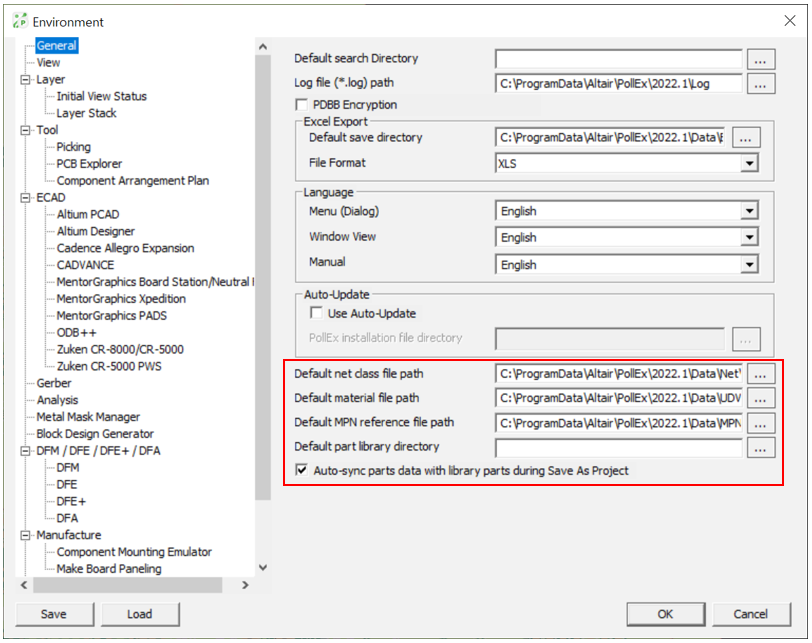Uncheck Auto-sync parts data with library parts
Screen dimensions: 812x643
click(x=302, y=470)
